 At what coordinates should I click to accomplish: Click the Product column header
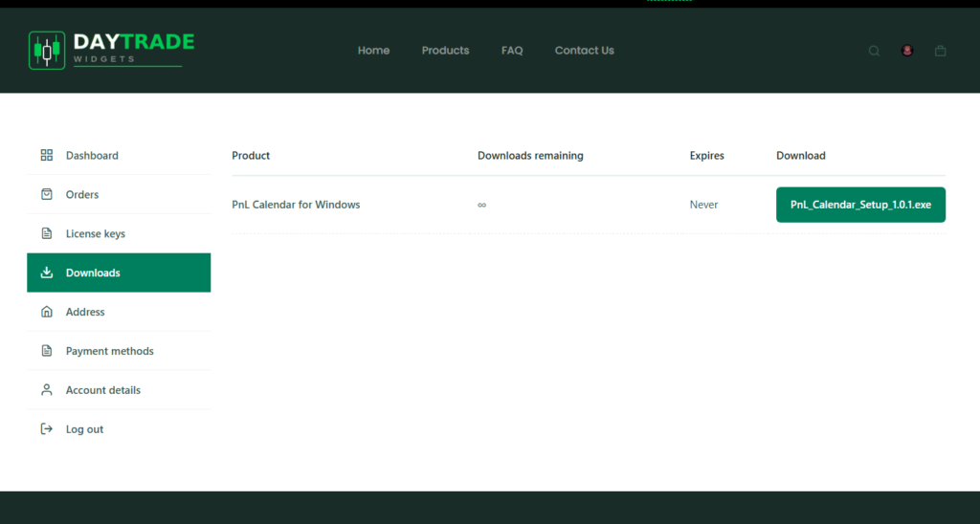tap(251, 156)
